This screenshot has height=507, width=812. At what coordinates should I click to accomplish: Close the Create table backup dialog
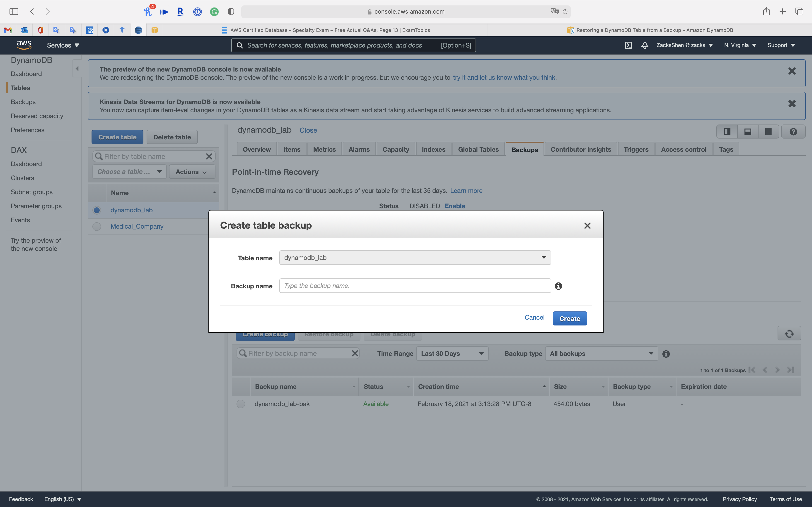587,226
